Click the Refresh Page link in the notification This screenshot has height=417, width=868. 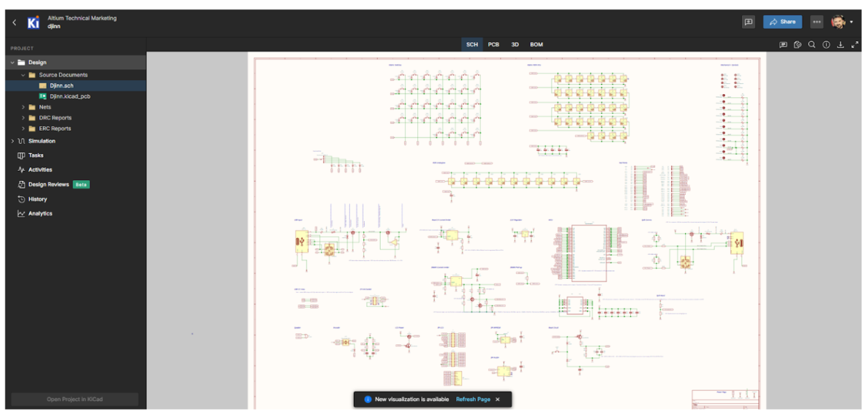[473, 399]
